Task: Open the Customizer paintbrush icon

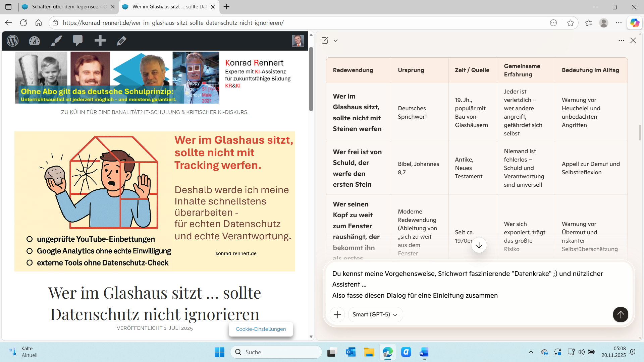Action: [56, 41]
